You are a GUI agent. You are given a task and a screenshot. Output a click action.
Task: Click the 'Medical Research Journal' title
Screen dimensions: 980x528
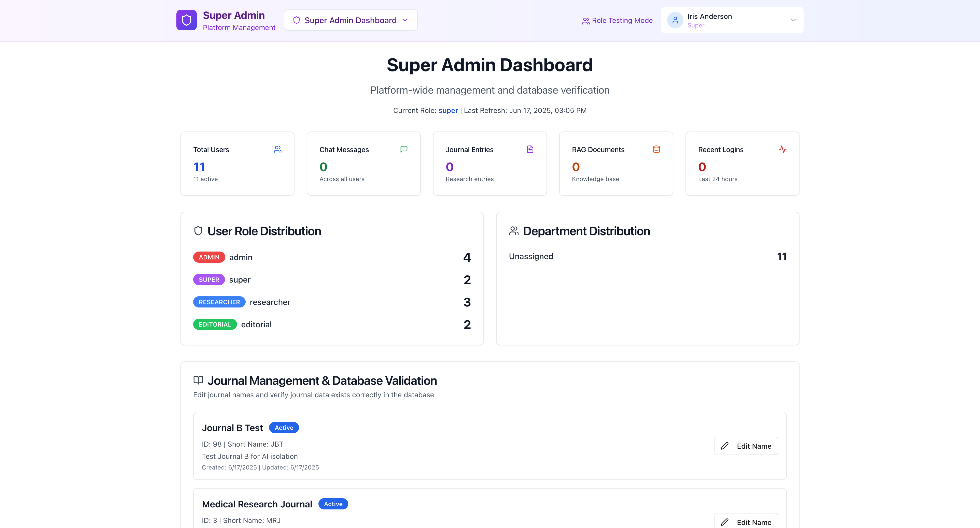coord(257,504)
